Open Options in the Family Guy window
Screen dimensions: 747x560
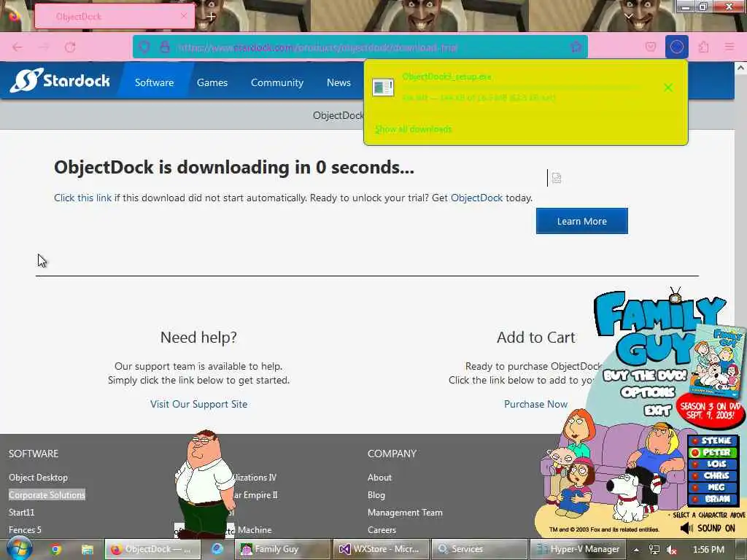[x=648, y=392]
